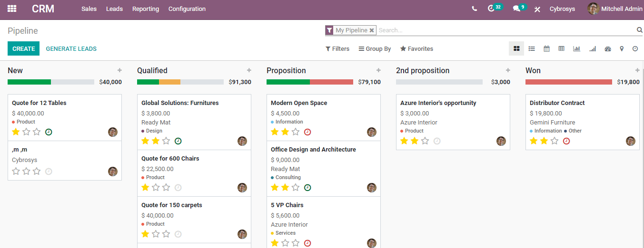Open activity clock on Modern Open Space card
This screenshot has width=644, height=248.
pos(307,132)
